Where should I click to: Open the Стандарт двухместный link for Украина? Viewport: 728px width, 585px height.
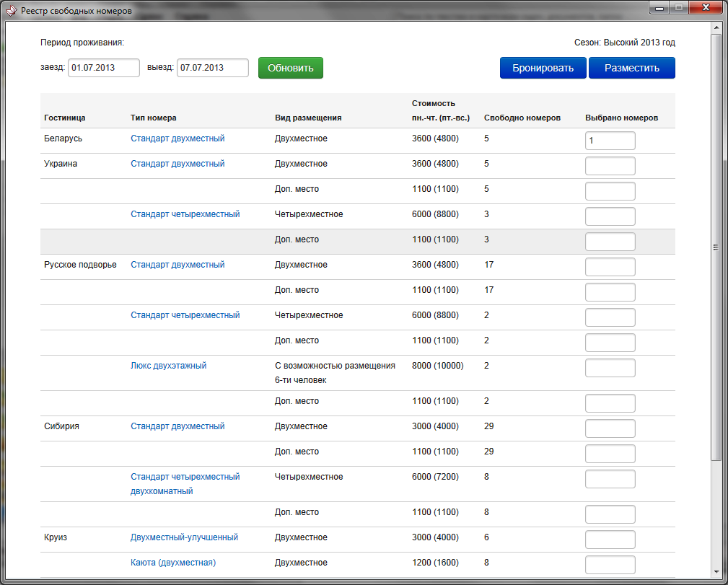177,164
